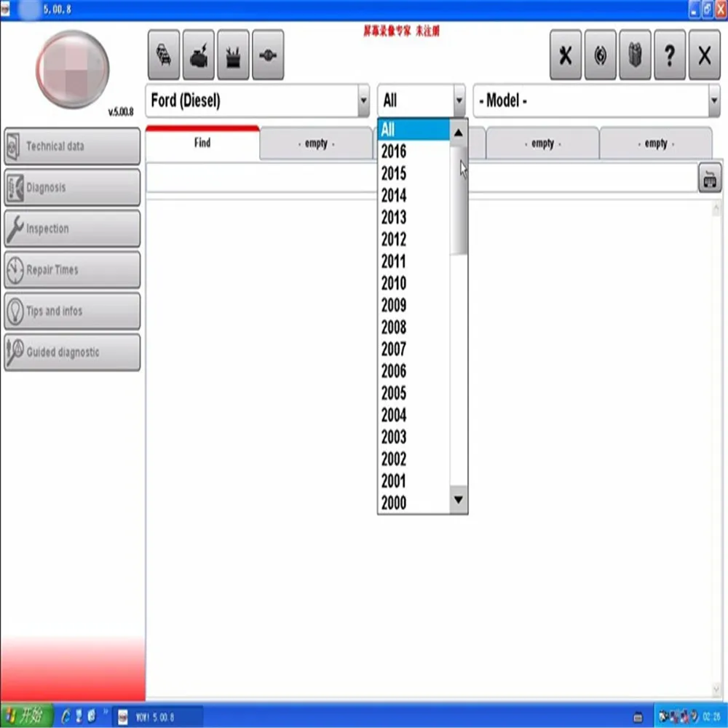This screenshot has height=728, width=728.
Task: Click the axle toolbar icon
Action: coord(268,55)
